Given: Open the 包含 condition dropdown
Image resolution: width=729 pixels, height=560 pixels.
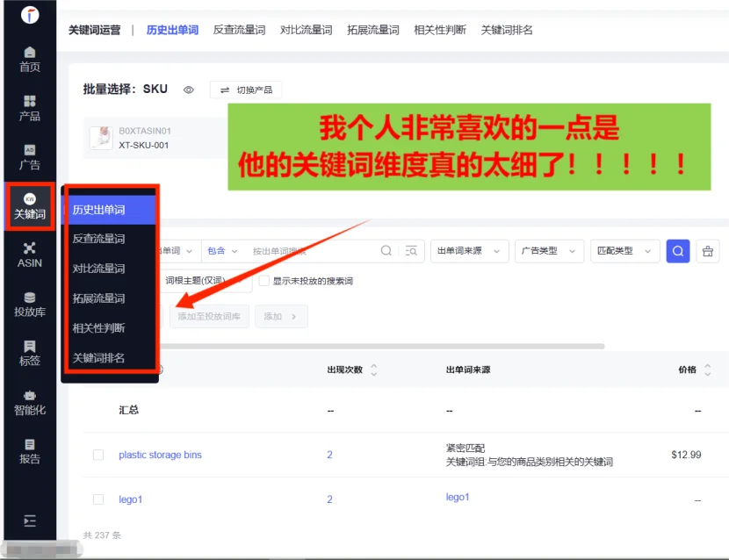Looking at the screenshot, I should pos(222,251).
